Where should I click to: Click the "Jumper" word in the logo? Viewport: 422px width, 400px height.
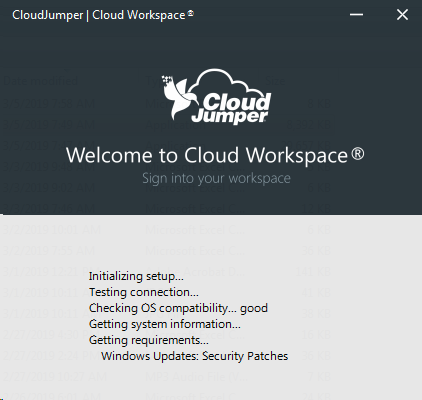point(229,116)
